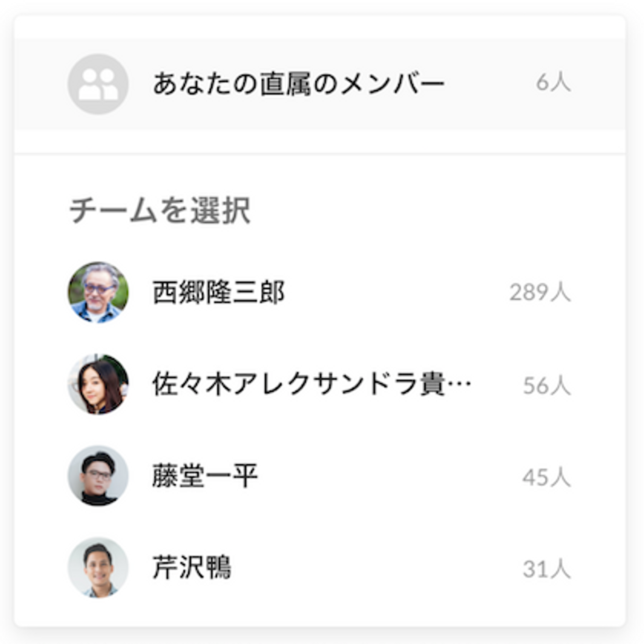644x644 pixels.
Task: Click the 6人 member count
Action: point(553,83)
